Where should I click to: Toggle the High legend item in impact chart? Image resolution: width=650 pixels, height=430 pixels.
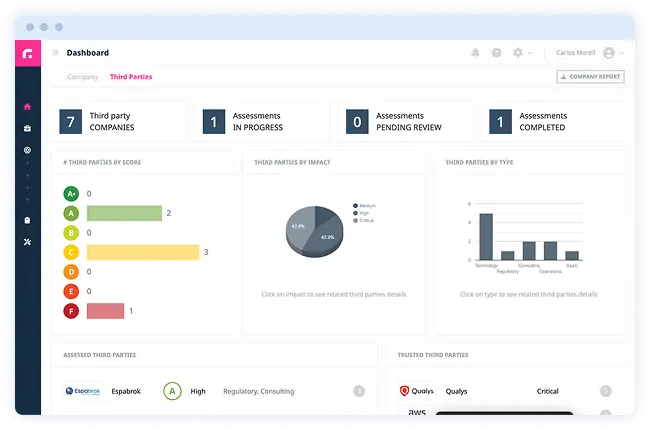tap(364, 213)
